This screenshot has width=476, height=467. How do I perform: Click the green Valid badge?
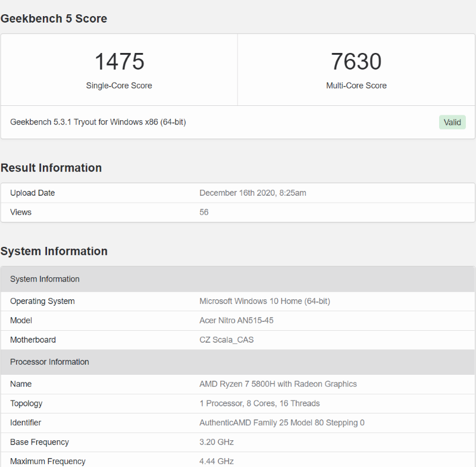pos(452,123)
